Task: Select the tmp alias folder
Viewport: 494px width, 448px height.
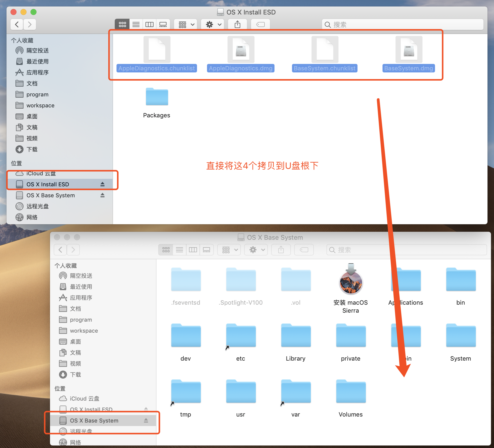Action: point(186,399)
